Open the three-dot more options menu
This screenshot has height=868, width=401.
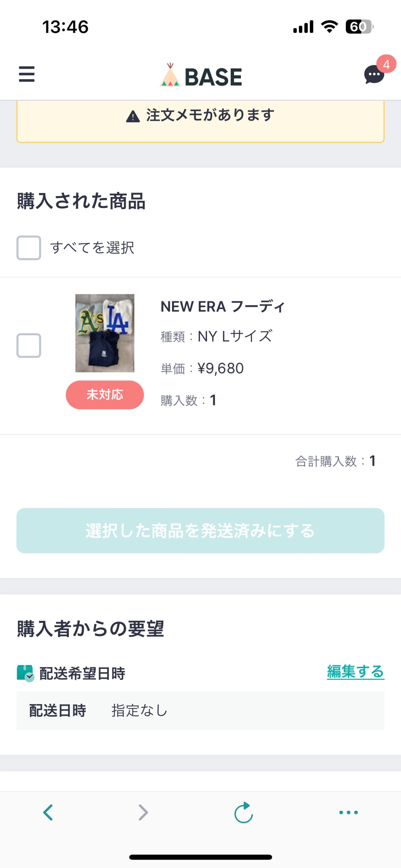pos(348,812)
